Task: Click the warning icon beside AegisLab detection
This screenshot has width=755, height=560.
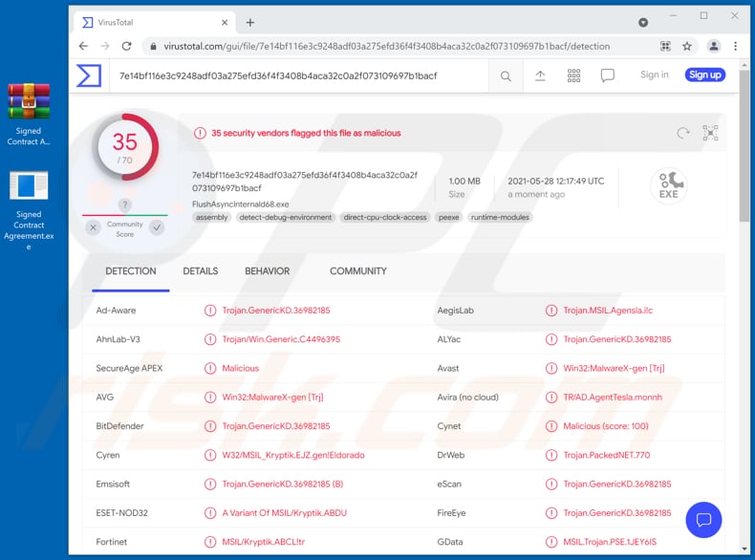Action: click(550, 311)
